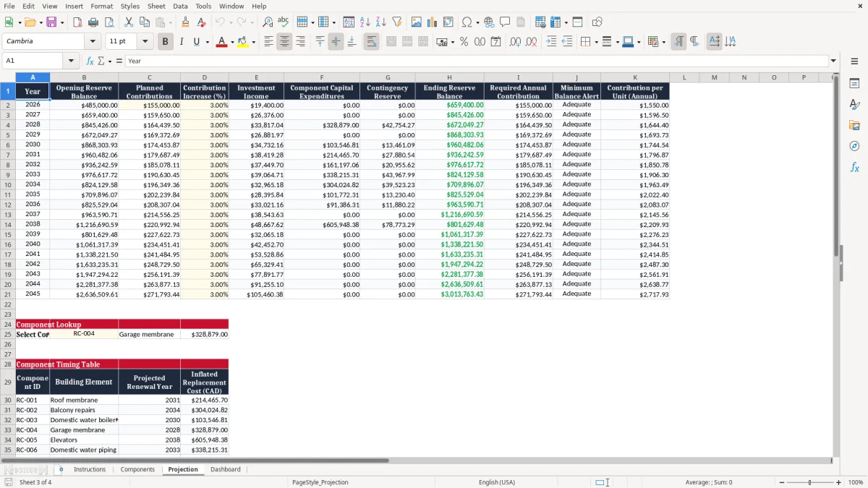The image size is (868, 488).
Task: Open the Format menu
Action: (x=101, y=6)
